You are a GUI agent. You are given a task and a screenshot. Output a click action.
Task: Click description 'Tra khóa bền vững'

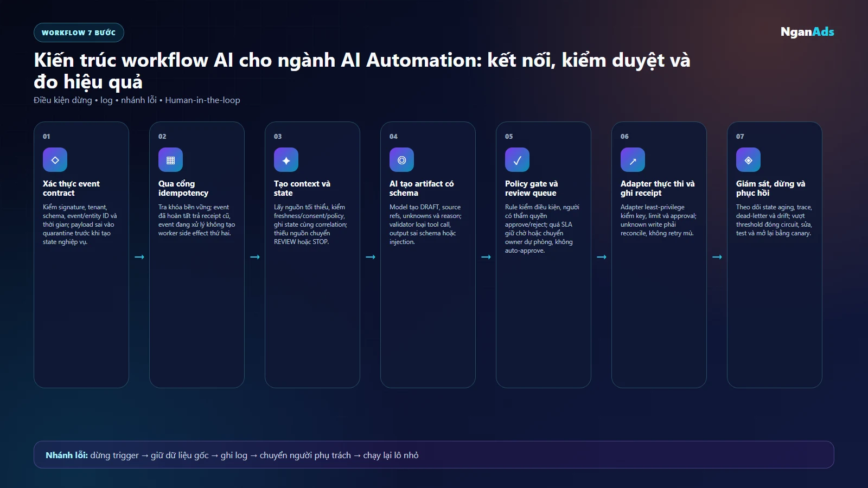[x=196, y=220]
